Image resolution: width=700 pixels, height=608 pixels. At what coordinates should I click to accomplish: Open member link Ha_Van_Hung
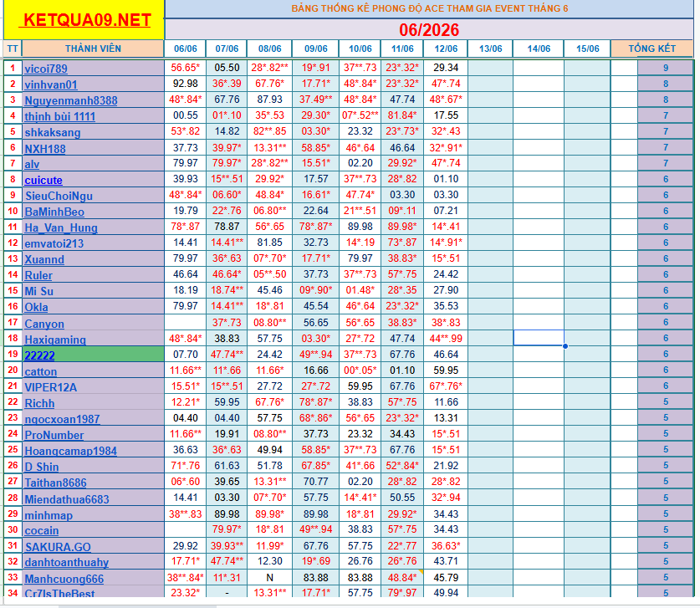tap(61, 227)
